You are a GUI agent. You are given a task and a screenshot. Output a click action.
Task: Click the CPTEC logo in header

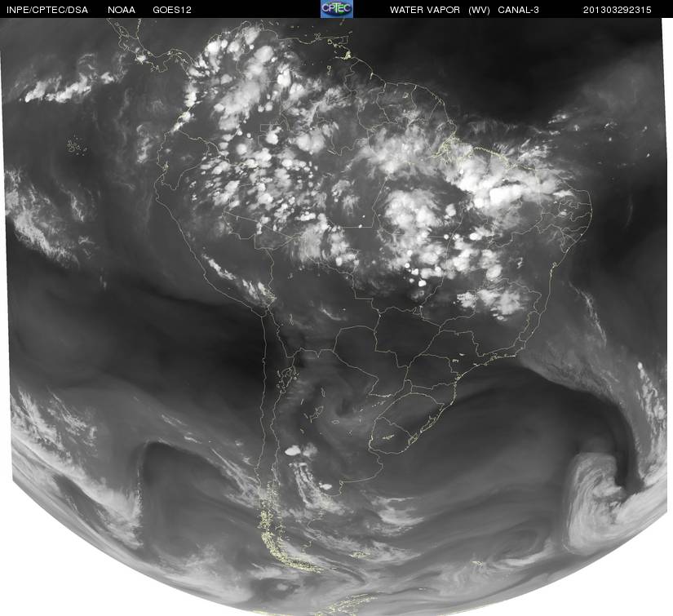[x=337, y=9]
